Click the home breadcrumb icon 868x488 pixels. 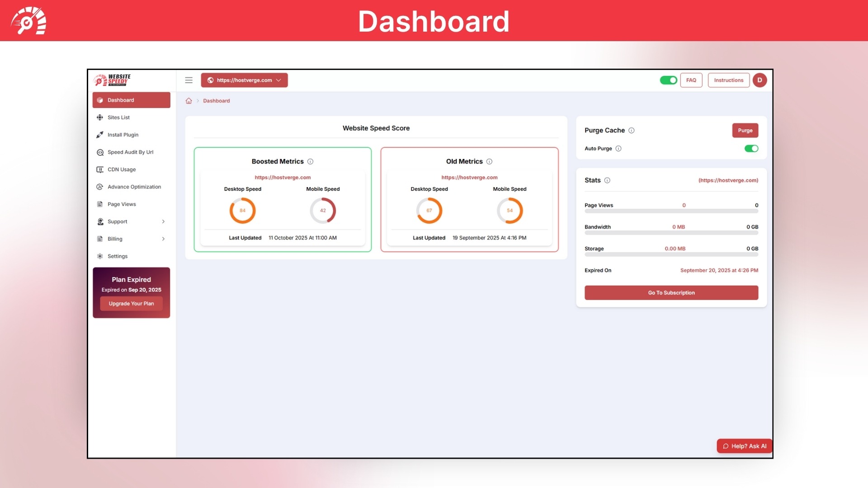click(189, 100)
